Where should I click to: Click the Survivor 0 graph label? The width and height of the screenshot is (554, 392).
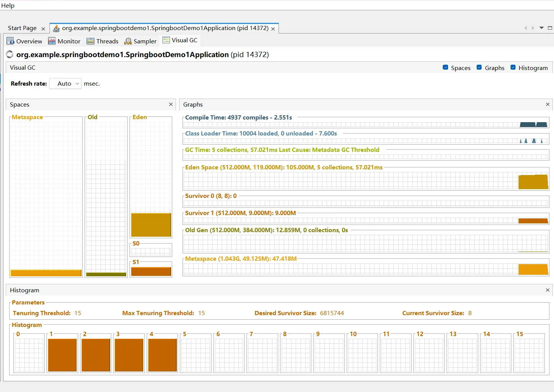pyautogui.click(x=211, y=196)
